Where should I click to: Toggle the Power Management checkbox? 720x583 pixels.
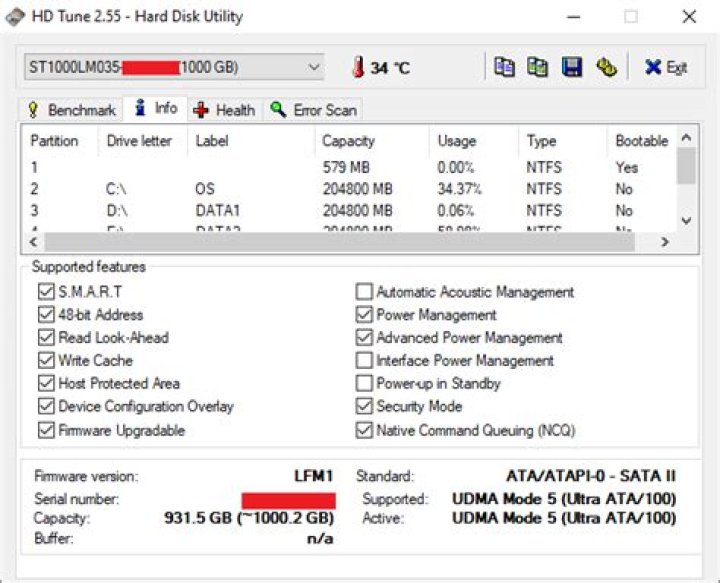coord(364,314)
